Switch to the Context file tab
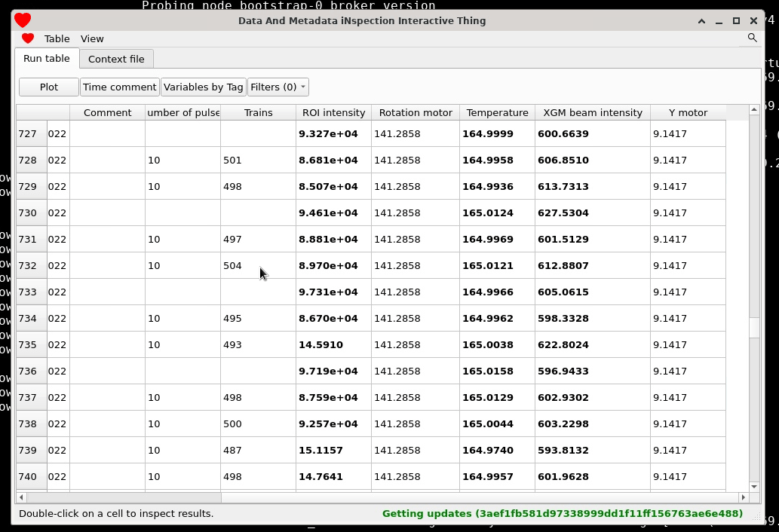The width and height of the screenshot is (779, 532). 116,59
